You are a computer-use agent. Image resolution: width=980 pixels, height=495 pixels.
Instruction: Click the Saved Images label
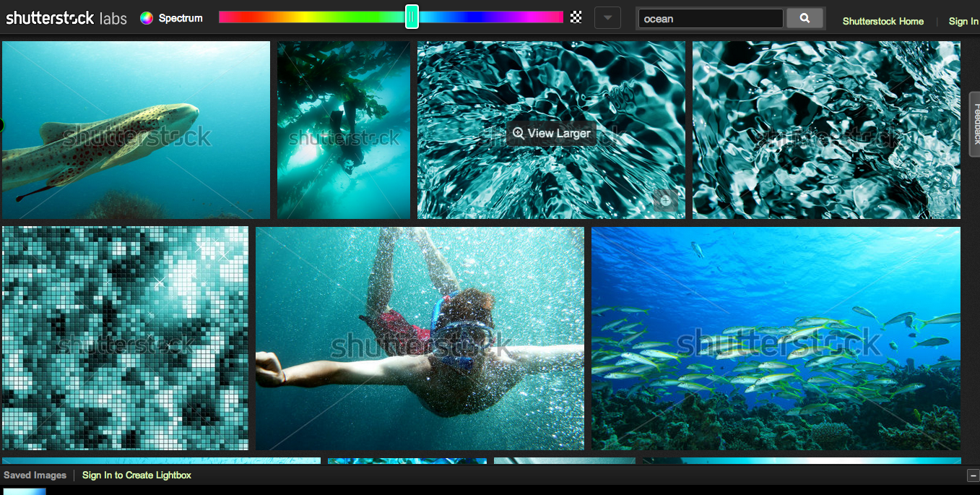tap(35, 475)
